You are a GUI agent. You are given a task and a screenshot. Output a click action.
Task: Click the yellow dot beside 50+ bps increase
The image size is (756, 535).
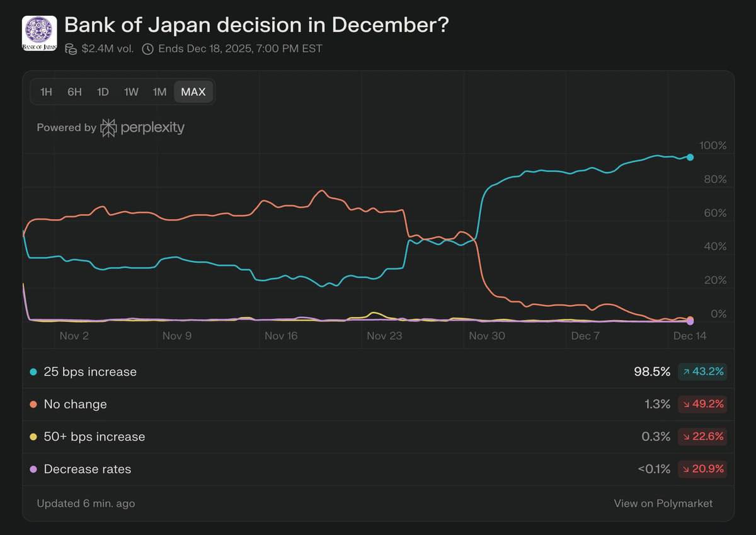tap(33, 436)
